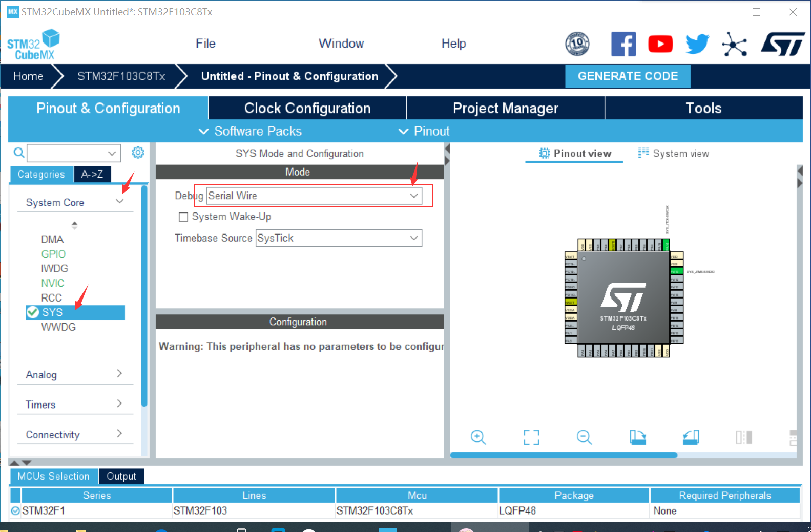Click the ST logo icon

pyautogui.click(x=783, y=44)
